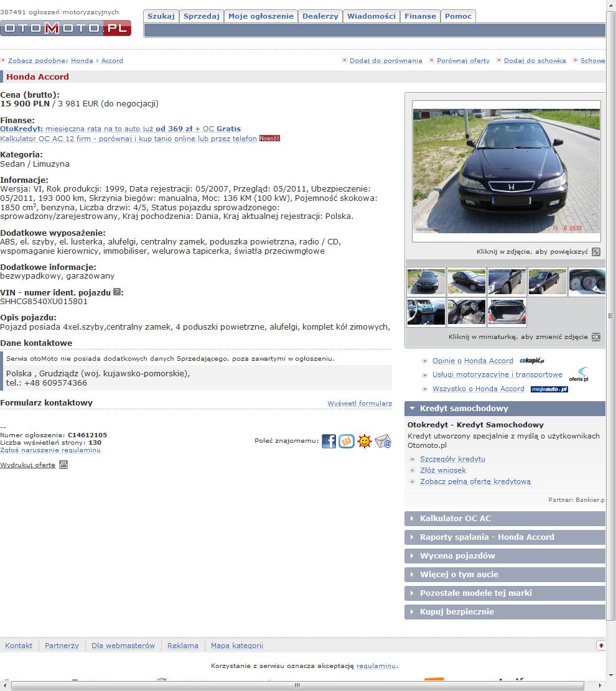Click the horizontal scrollbar at bottom
The image size is (616, 691).
point(297,685)
